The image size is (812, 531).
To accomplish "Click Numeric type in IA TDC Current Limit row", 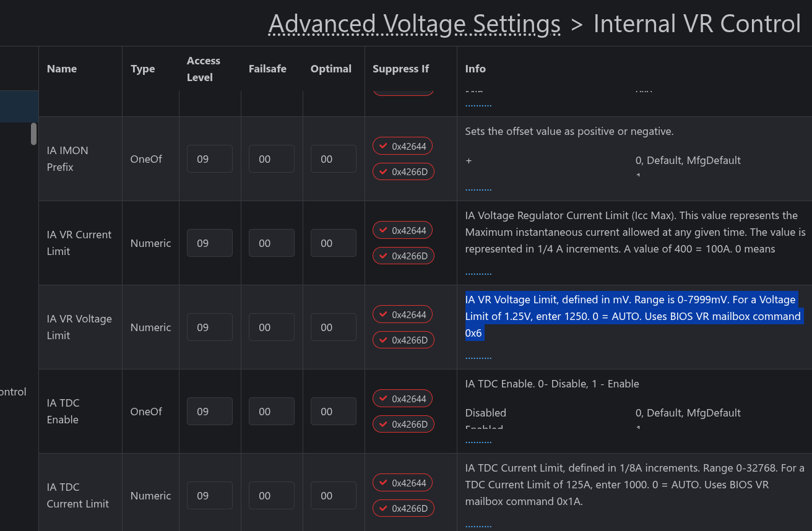I will click(150, 496).
